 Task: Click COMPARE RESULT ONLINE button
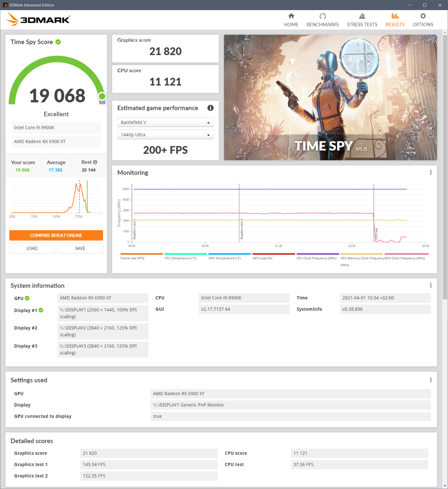[x=56, y=235]
